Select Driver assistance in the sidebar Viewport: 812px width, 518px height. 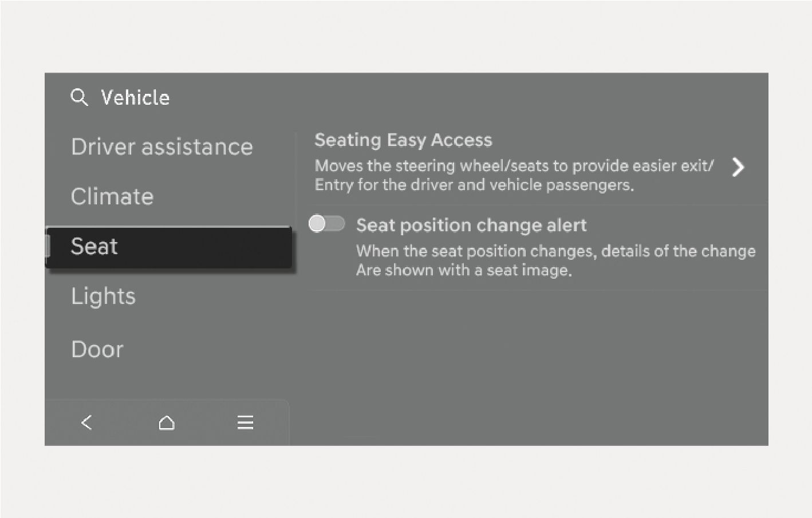click(x=162, y=147)
